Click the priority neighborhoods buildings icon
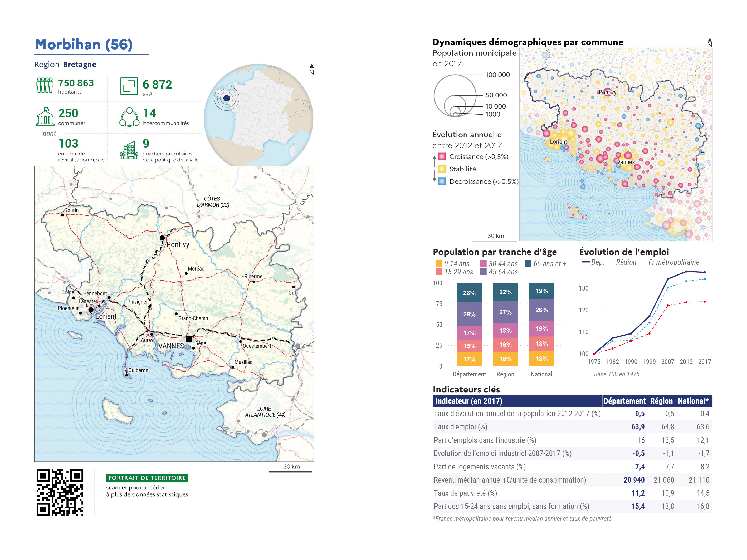 [x=129, y=150]
